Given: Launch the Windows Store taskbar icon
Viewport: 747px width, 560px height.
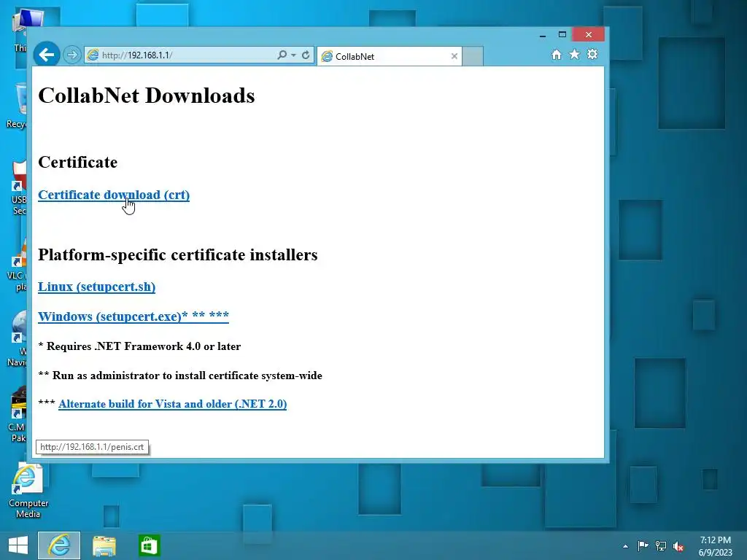Looking at the screenshot, I should pyautogui.click(x=149, y=545).
